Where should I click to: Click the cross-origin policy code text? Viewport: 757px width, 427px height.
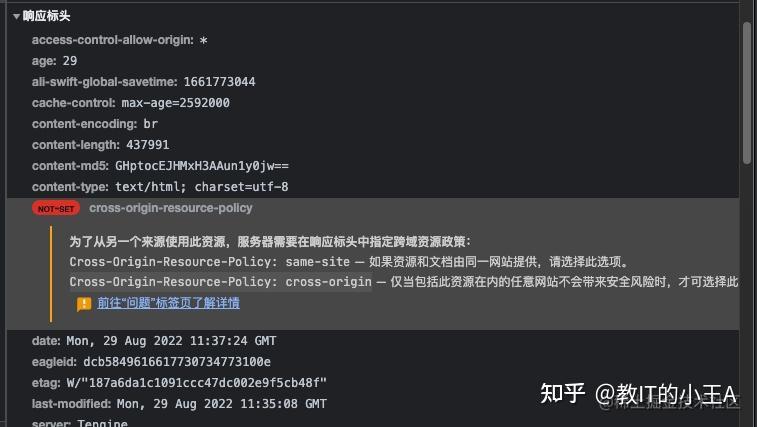pyautogui.click(x=221, y=282)
